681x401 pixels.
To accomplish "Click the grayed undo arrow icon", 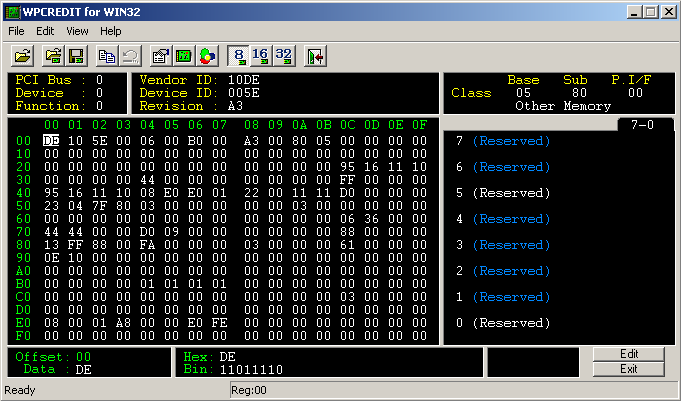I will coord(131,56).
